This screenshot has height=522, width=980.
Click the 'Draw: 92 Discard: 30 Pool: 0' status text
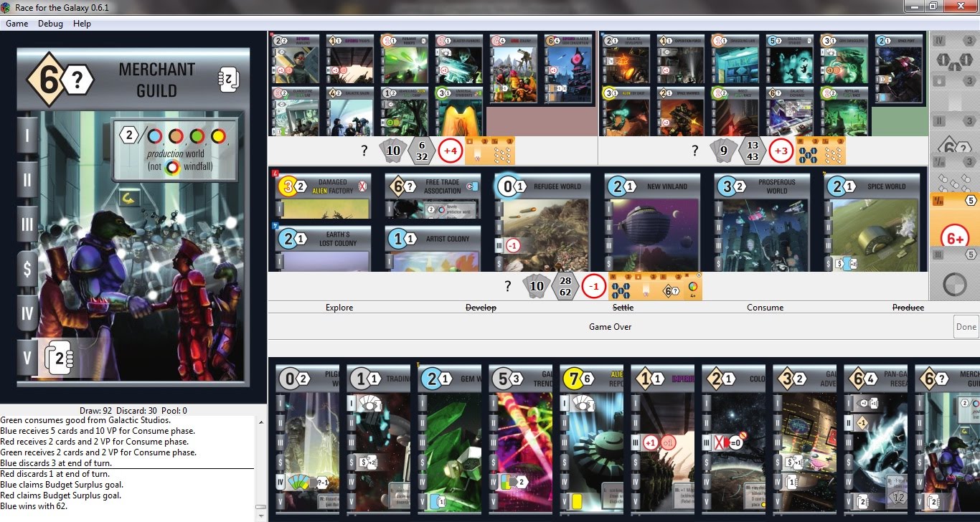tap(133, 411)
